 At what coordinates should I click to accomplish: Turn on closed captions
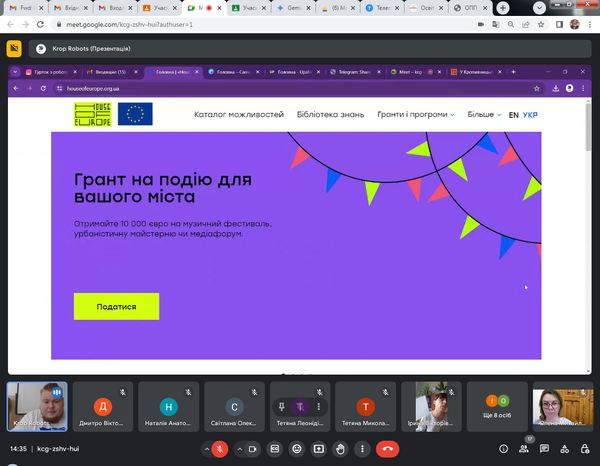275,449
